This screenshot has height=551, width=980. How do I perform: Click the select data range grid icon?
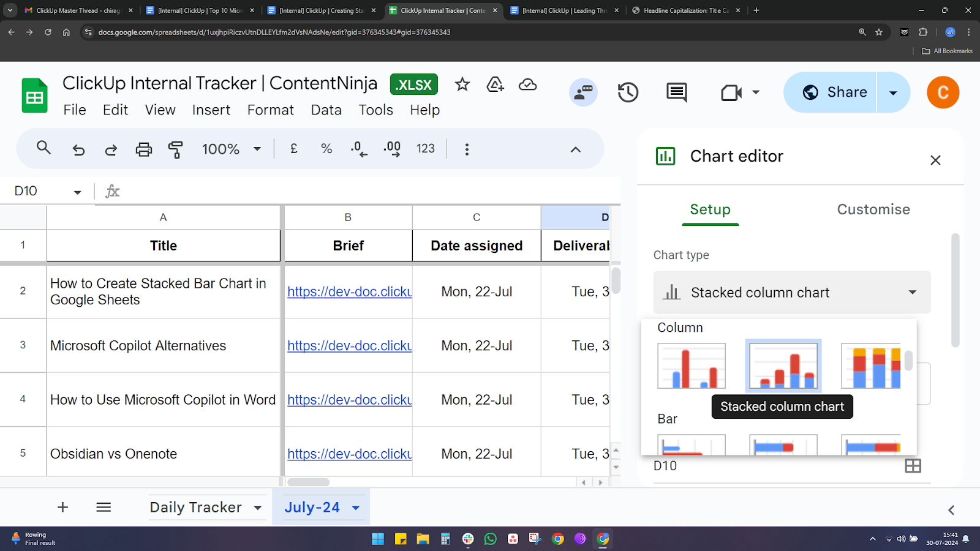[x=913, y=466]
